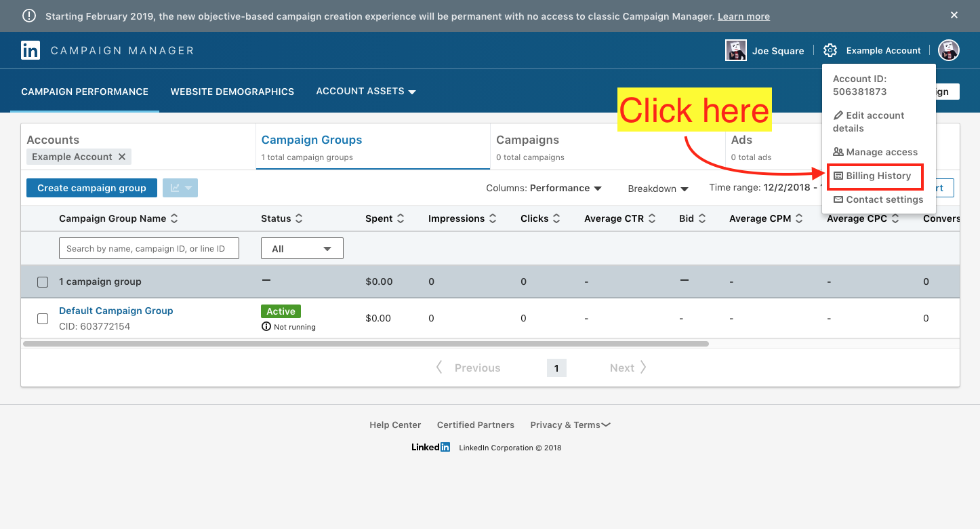The width and height of the screenshot is (980, 529).
Task: Open Manage access menu item
Action: point(876,152)
